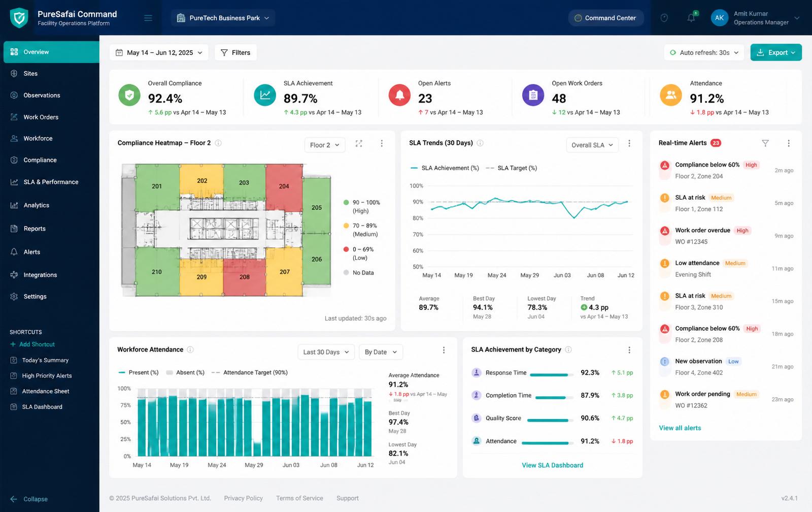The image size is (812, 512).
Task: Click the Quality Score category icon
Action: click(x=476, y=418)
